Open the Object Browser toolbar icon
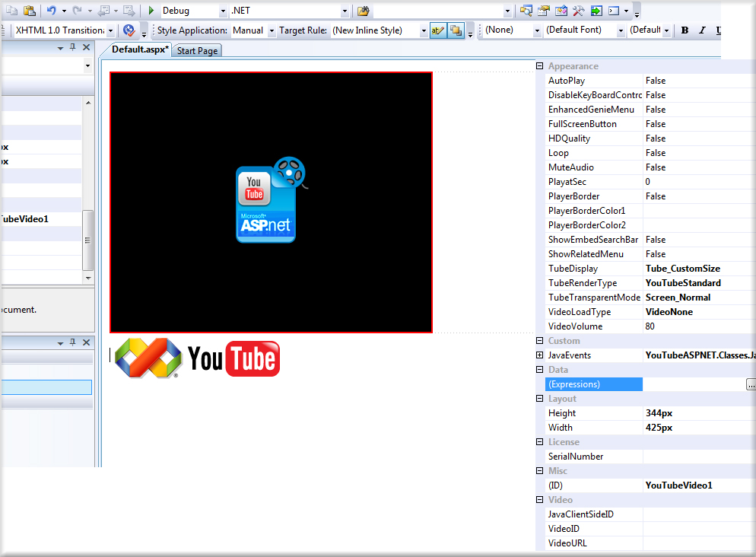 coord(561,11)
